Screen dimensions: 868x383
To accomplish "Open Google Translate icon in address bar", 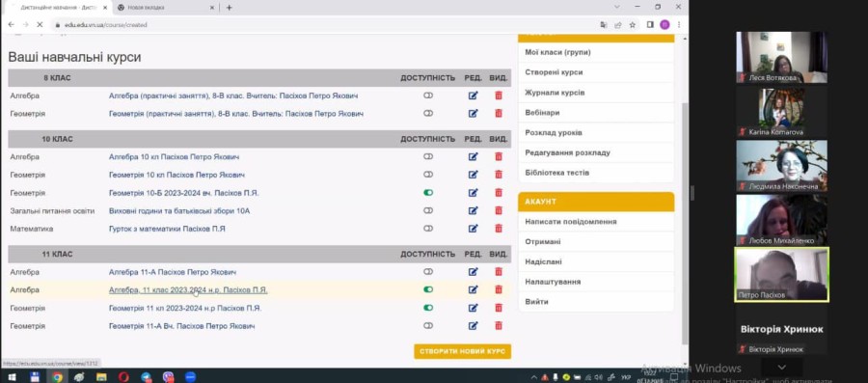I will click(x=604, y=25).
